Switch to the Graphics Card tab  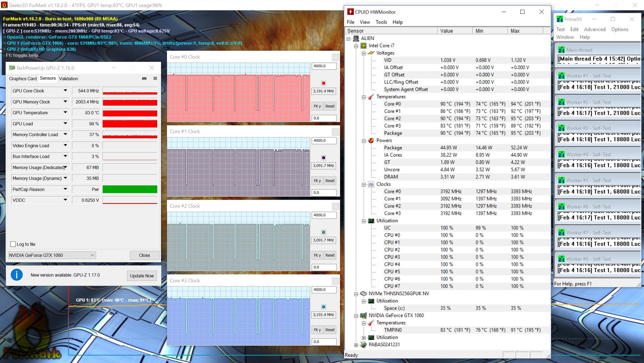click(x=23, y=79)
